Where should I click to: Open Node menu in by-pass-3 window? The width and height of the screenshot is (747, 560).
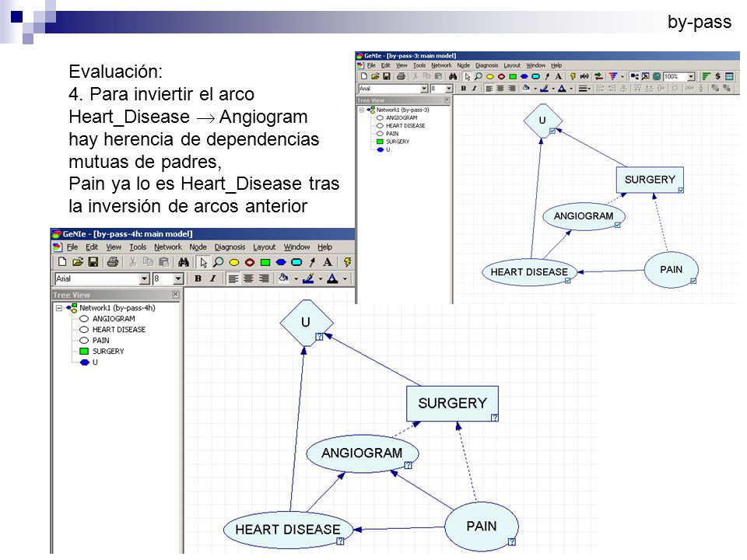click(x=463, y=65)
